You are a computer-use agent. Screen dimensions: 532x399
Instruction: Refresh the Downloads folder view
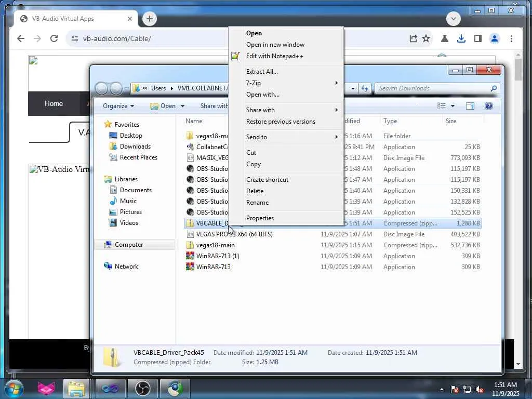pyautogui.click(x=365, y=88)
